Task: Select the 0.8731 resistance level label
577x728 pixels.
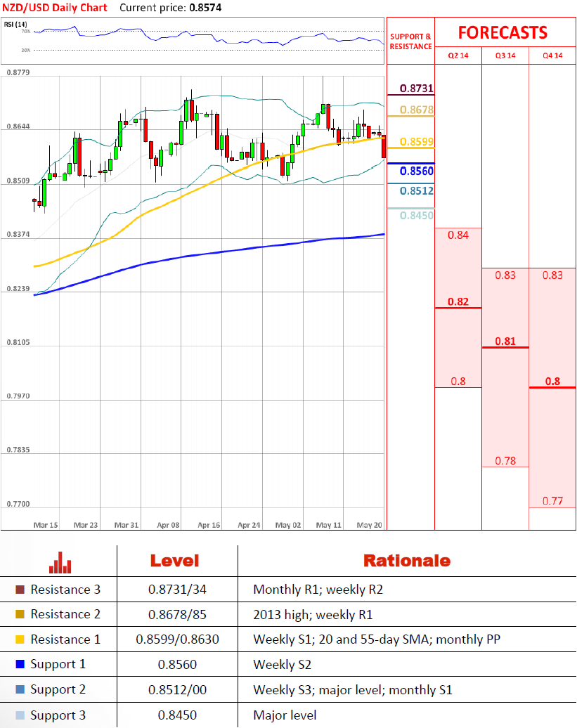Action: 416,89
